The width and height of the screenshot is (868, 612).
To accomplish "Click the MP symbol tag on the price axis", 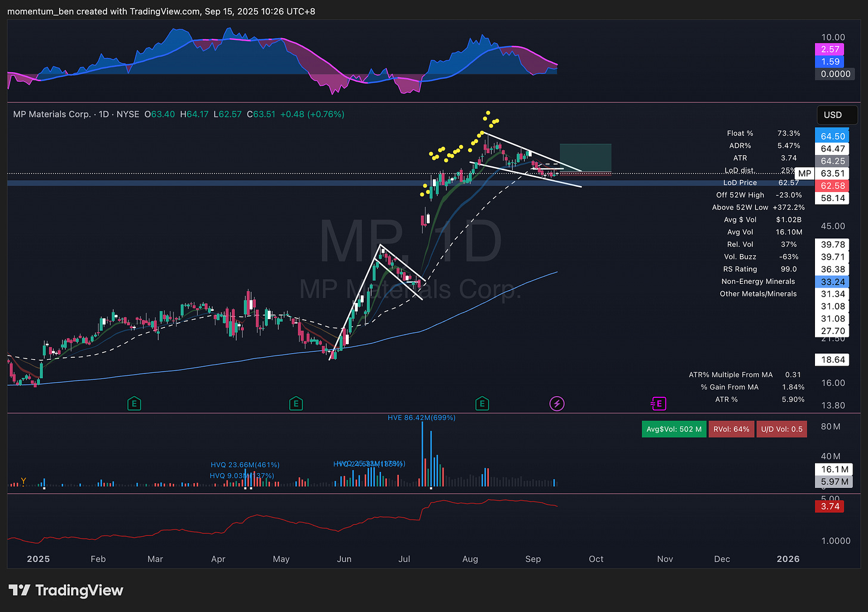I will click(x=804, y=174).
